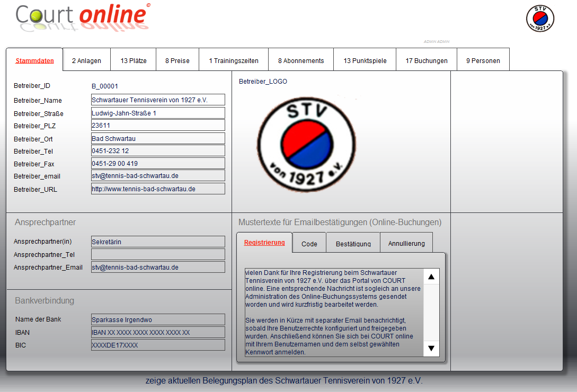Open the 13 Punktspiele tab
Screen dimensions: 577x392
[x=365, y=61]
